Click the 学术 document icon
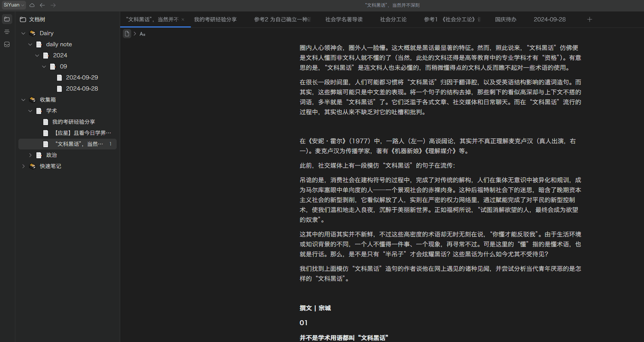This screenshot has height=342, width=644. pos(39,111)
